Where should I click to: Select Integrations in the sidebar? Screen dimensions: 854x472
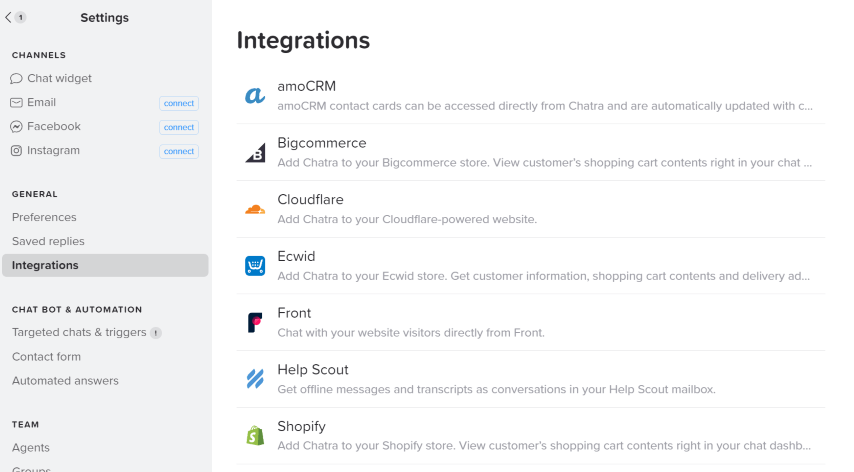point(45,265)
